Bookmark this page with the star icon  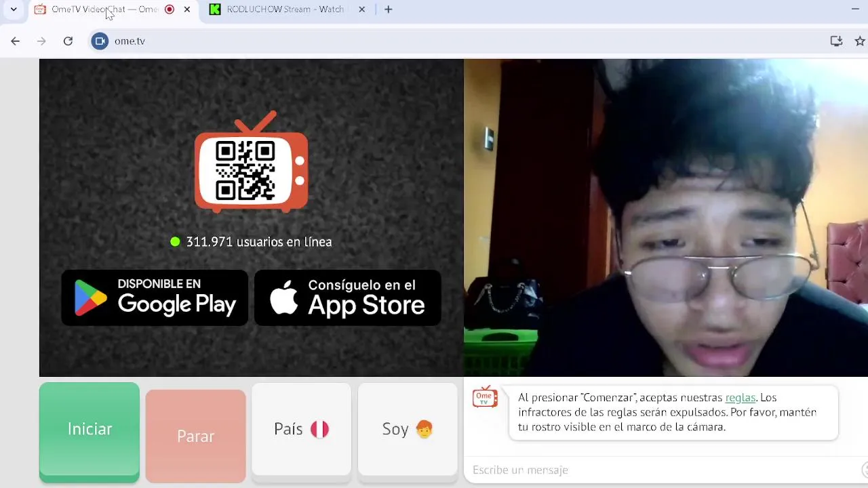tap(860, 41)
